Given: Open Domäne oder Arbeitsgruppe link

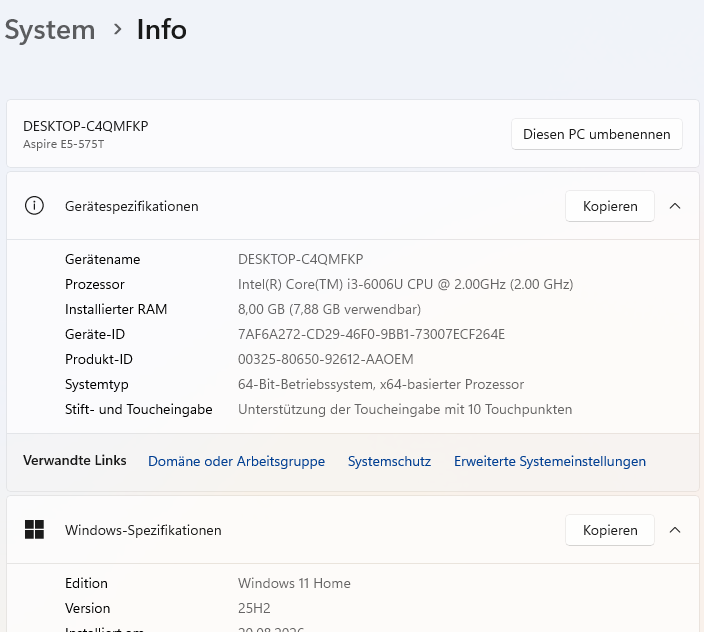Looking at the screenshot, I should [237, 461].
